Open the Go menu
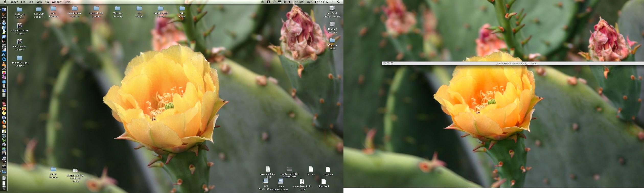 [47, 2]
